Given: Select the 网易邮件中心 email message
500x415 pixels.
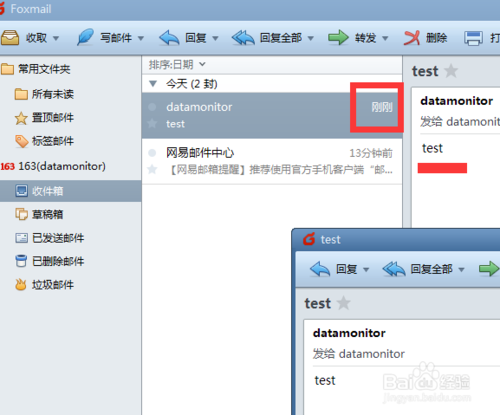Looking at the screenshot, I should pos(272,161).
